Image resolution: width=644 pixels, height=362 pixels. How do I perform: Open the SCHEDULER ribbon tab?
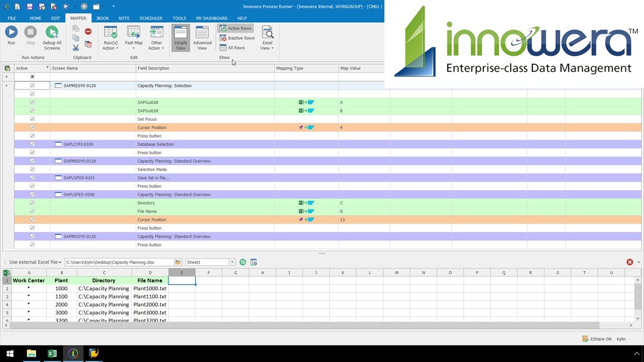pos(151,18)
